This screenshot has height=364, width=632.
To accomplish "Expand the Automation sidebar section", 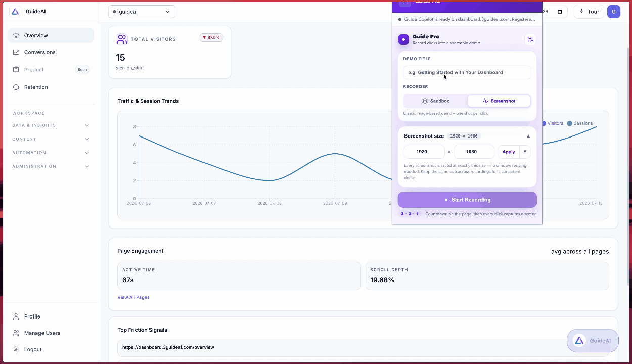I will (51, 153).
